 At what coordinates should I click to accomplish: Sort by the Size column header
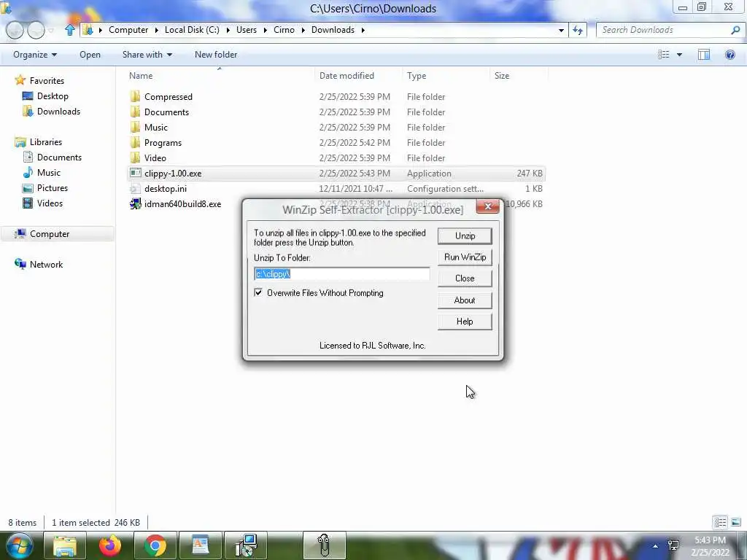[x=502, y=76]
